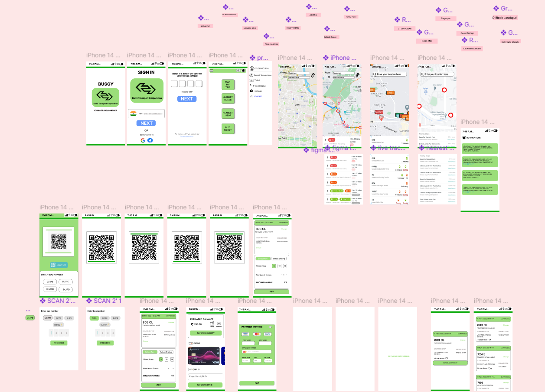Tap the wallet Topup icon above PAY USING WALLET
The height and width of the screenshot is (392, 545).
212,324
